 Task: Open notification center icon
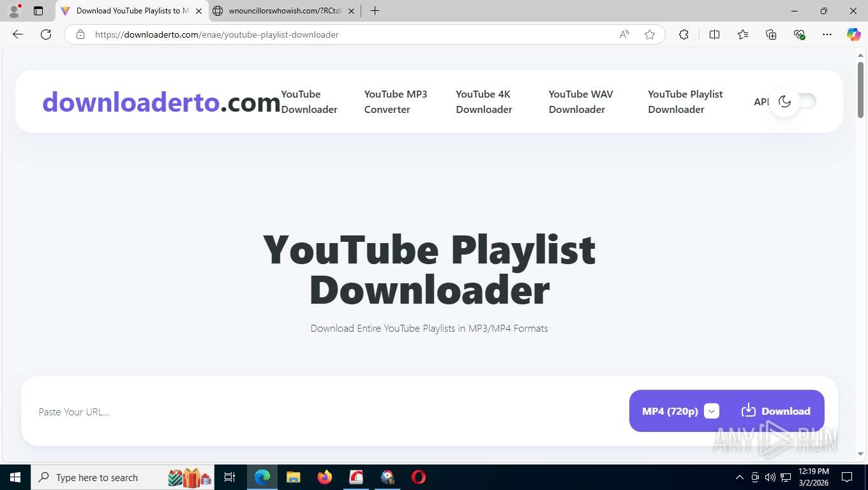847,477
